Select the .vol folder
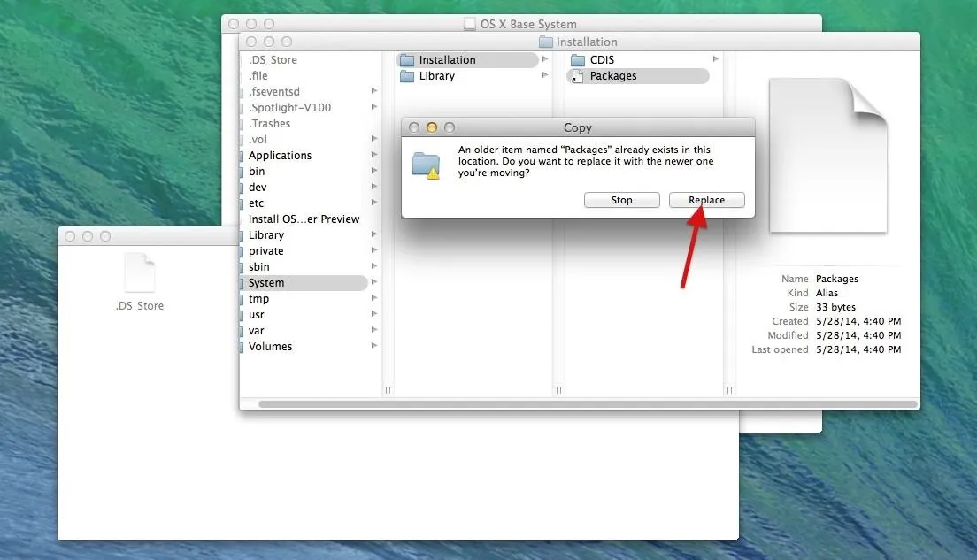 tap(258, 140)
